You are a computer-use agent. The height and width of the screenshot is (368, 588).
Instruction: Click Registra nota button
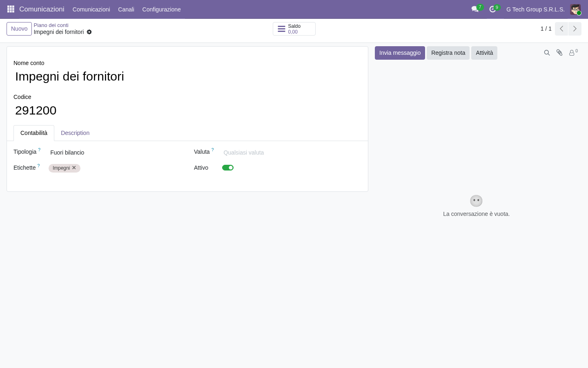(x=448, y=53)
